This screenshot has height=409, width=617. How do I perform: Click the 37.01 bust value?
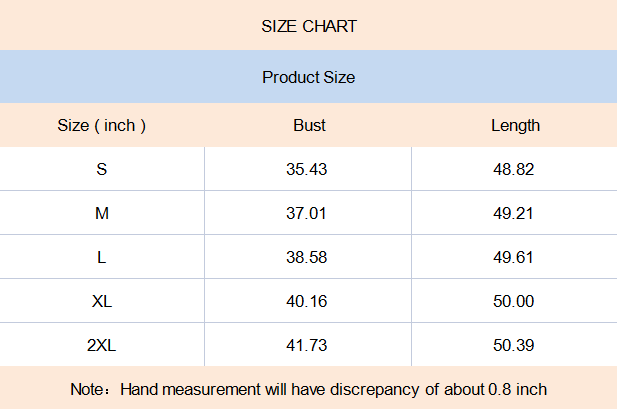pyautogui.click(x=307, y=213)
